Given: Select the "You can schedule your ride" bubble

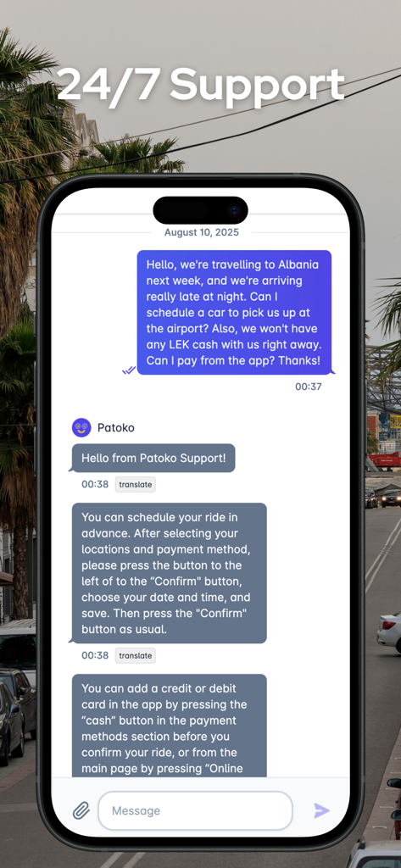Looking at the screenshot, I should pyautogui.click(x=170, y=573).
